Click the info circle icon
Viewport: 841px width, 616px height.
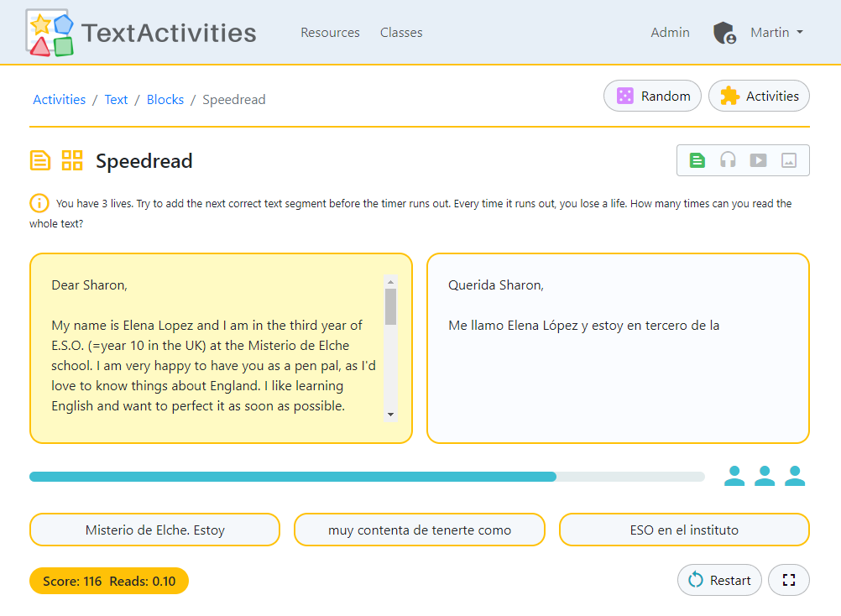39,203
